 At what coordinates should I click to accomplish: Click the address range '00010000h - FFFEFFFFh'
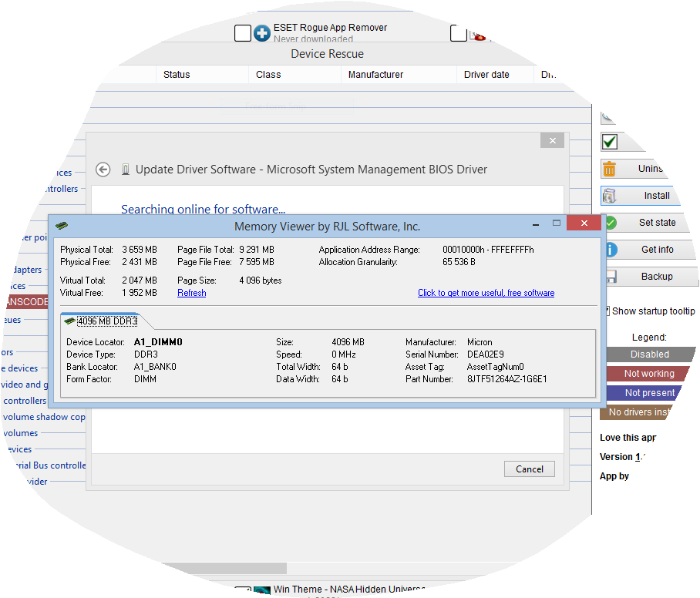pos(489,250)
